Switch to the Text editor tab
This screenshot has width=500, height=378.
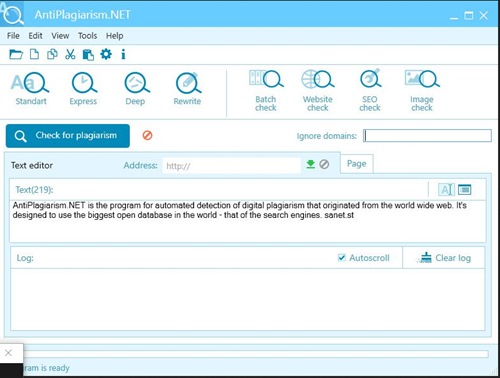32,165
